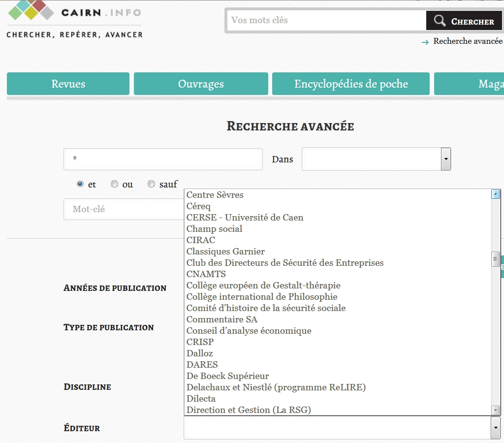Choose Conseil d'analyse économique

[x=338, y=330]
